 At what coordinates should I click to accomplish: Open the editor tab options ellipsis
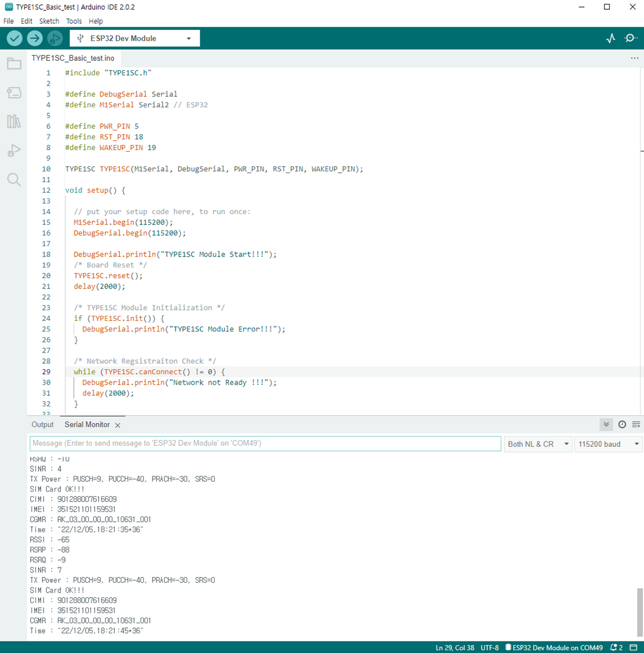[634, 58]
